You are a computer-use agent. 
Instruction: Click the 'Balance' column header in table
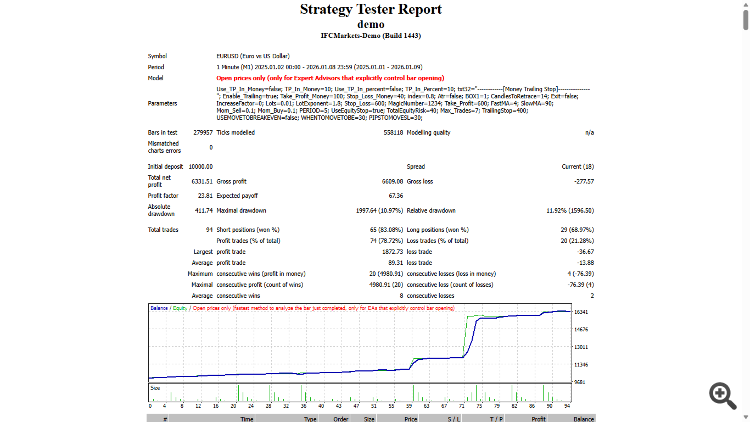point(584,419)
